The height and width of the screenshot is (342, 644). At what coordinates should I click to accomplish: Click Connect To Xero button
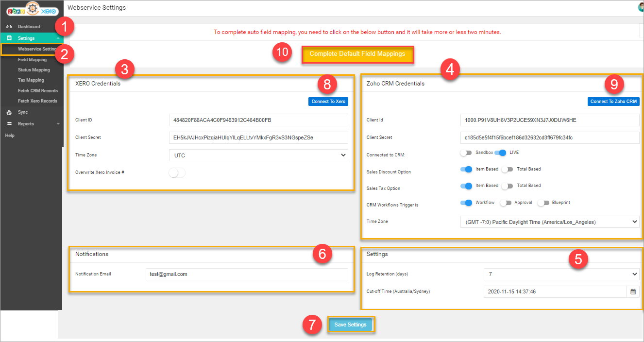[x=328, y=102]
